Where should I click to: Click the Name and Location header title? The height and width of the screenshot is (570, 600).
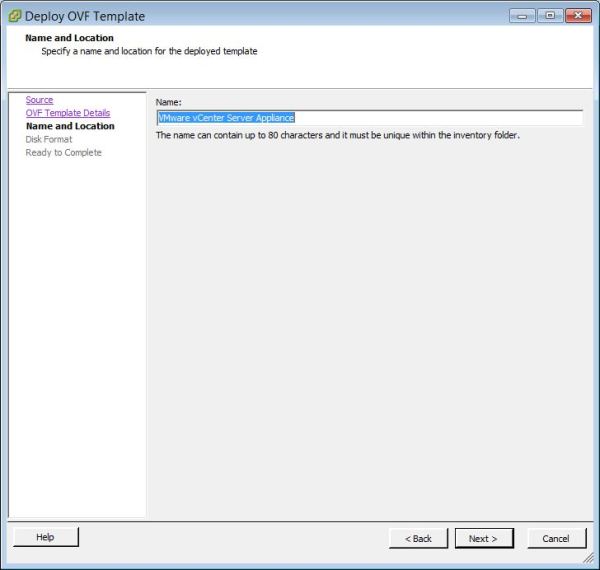point(69,38)
